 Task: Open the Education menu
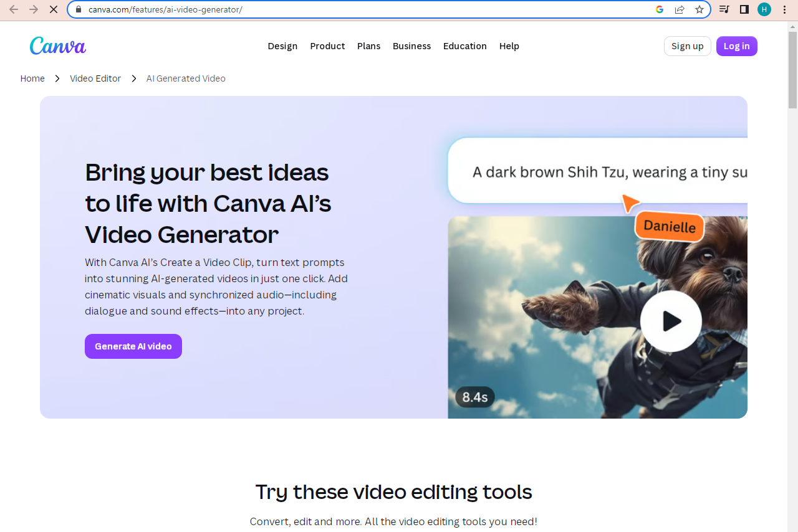465,46
